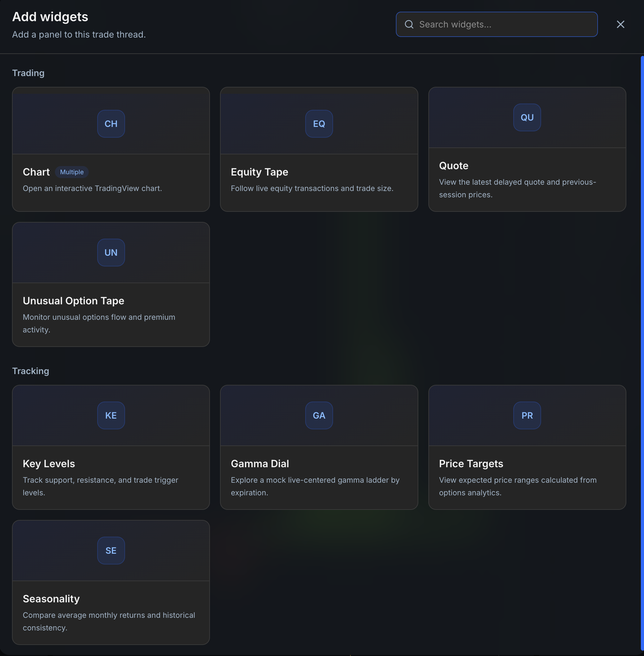Click the blue vertical scrollbar
Image resolution: width=644 pixels, height=656 pixels.
pos(642,354)
